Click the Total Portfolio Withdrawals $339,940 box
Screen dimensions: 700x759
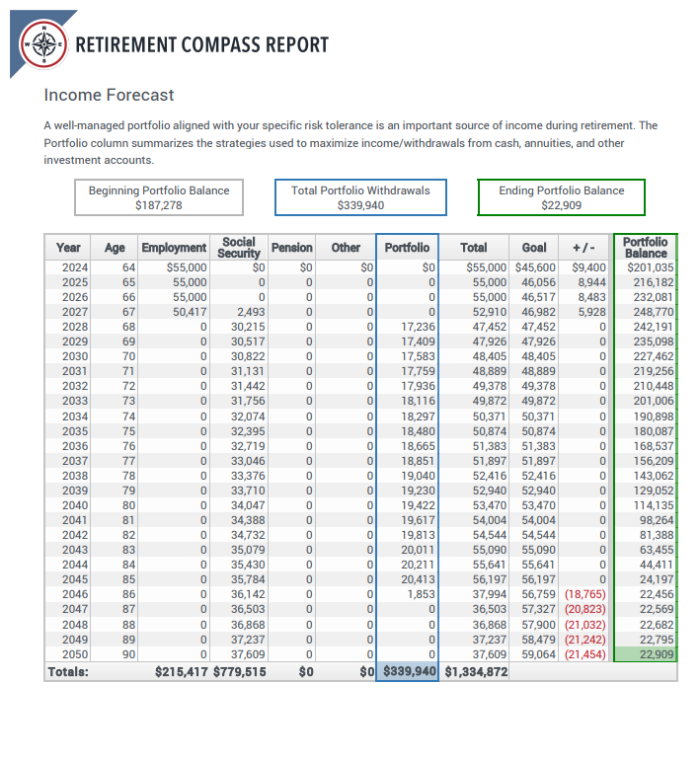pos(360,197)
